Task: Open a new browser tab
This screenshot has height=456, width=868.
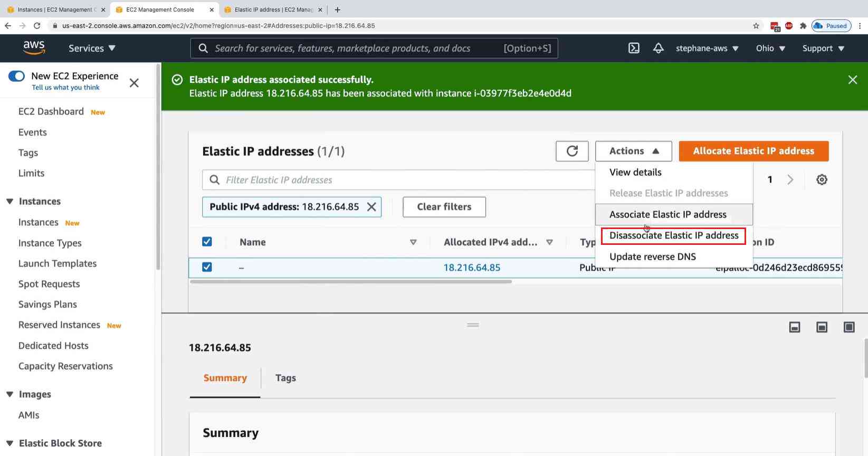Action: pyautogui.click(x=338, y=9)
